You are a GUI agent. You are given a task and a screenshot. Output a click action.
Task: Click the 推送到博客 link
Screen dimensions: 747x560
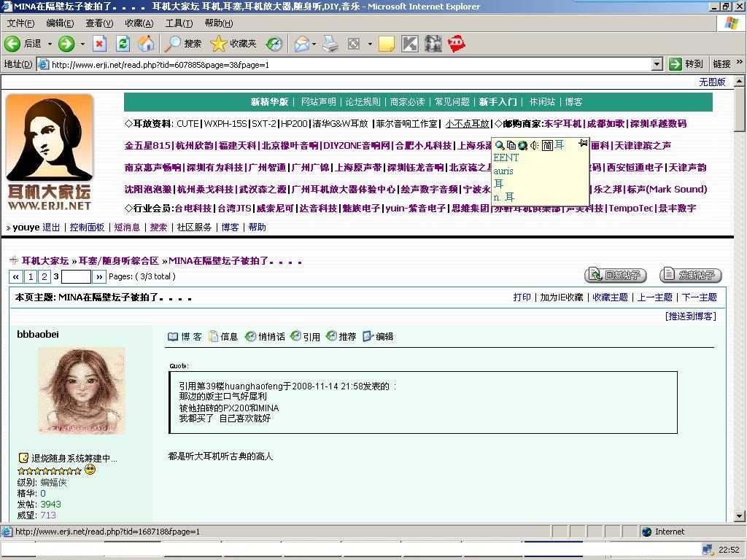pos(691,316)
